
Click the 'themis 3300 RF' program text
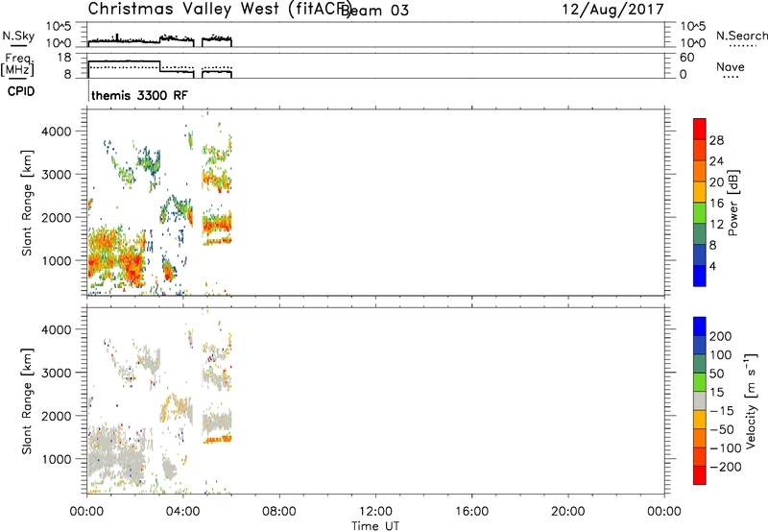pos(139,95)
